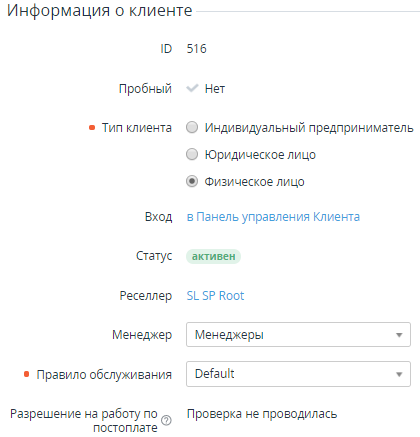Follow the SL SP Root reseller link
The image size is (420, 437).
pyautogui.click(x=215, y=296)
